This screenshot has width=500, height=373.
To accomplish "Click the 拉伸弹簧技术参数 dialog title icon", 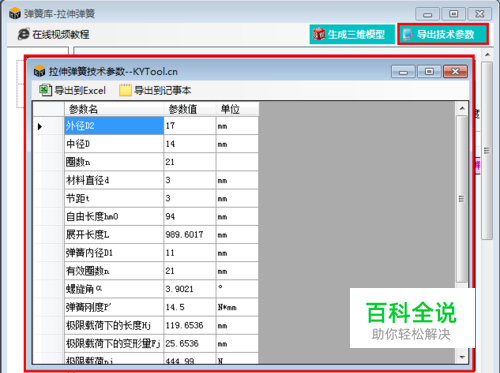I will tap(40, 71).
